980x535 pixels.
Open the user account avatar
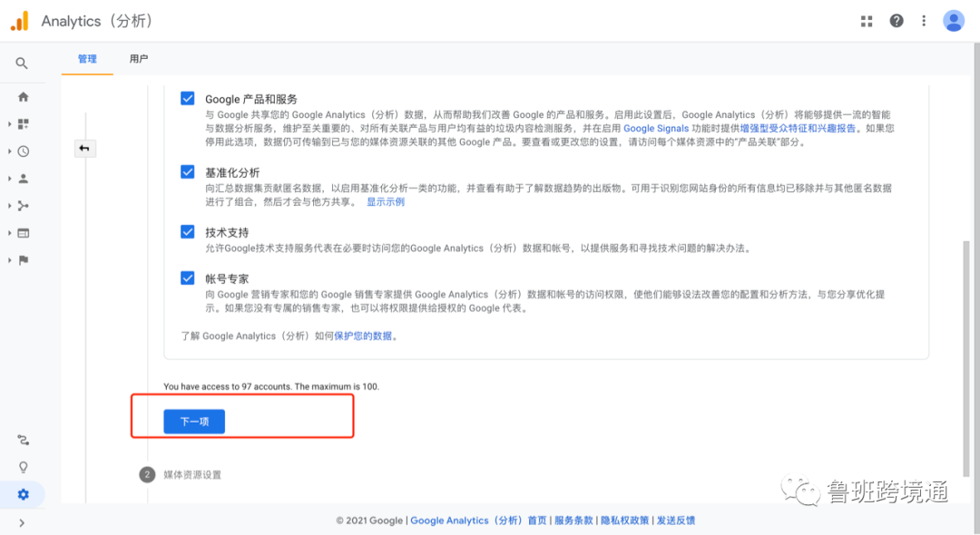pos(954,20)
